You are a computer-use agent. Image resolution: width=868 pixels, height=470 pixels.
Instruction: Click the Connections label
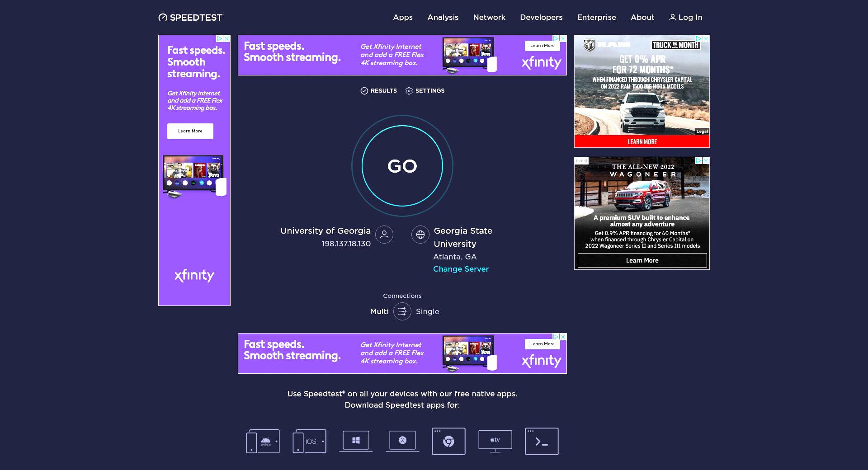coord(402,296)
